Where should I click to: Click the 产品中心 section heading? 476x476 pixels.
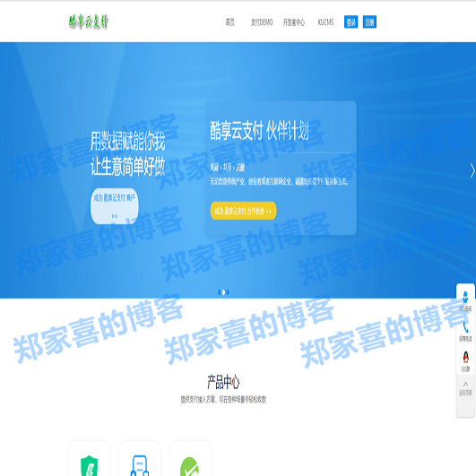tap(223, 382)
